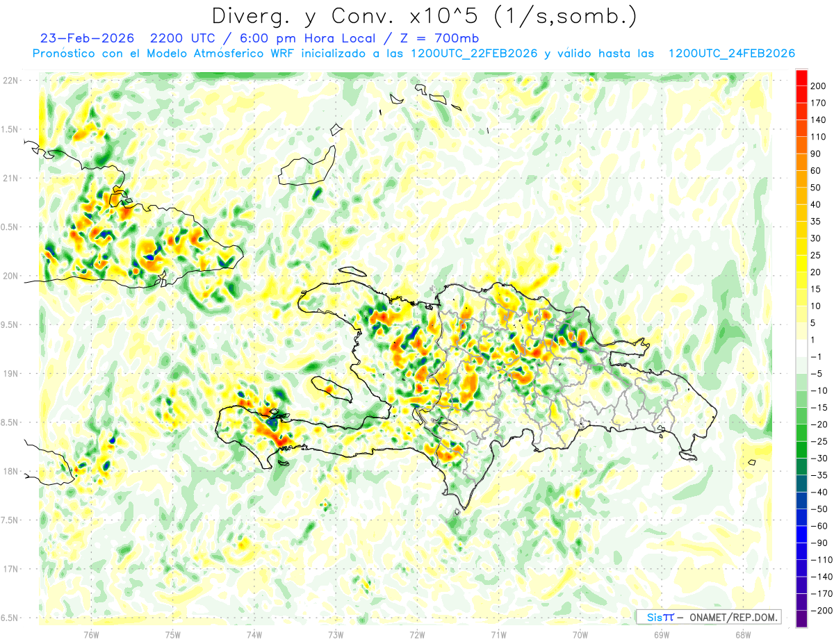Screen dimensions: 834x644
Task: Click the "-90" value on the color bar
Action: 818,543
